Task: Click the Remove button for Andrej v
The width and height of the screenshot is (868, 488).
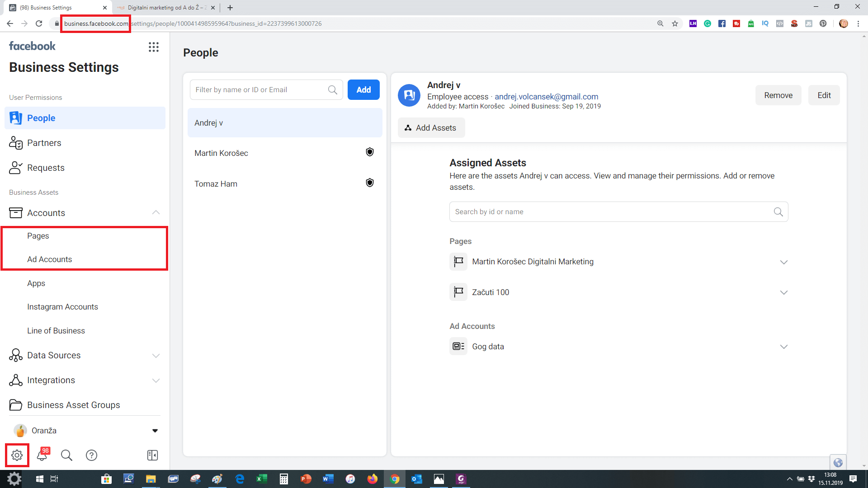Action: pos(778,95)
